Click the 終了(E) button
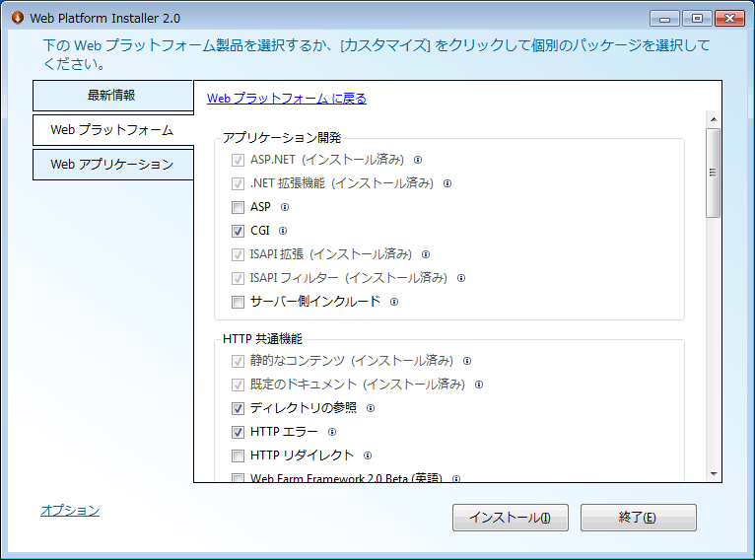 [639, 518]
